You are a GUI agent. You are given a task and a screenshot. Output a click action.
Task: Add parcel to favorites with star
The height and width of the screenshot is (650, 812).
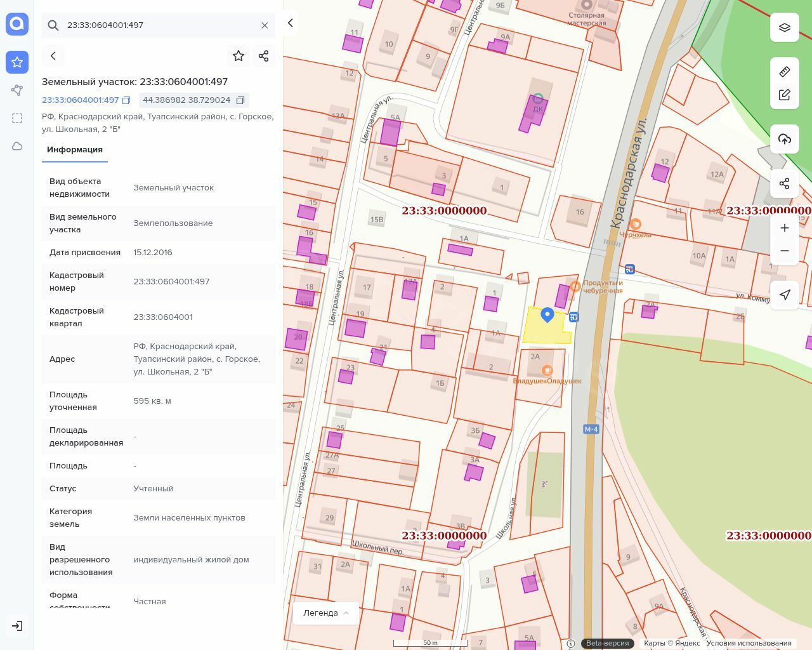tap(239, 56)
